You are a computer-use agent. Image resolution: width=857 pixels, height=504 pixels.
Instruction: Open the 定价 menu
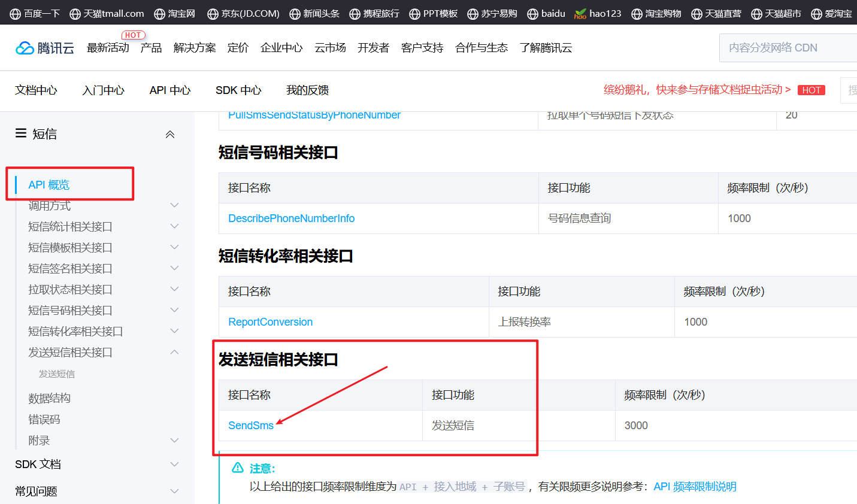point(238,48)
